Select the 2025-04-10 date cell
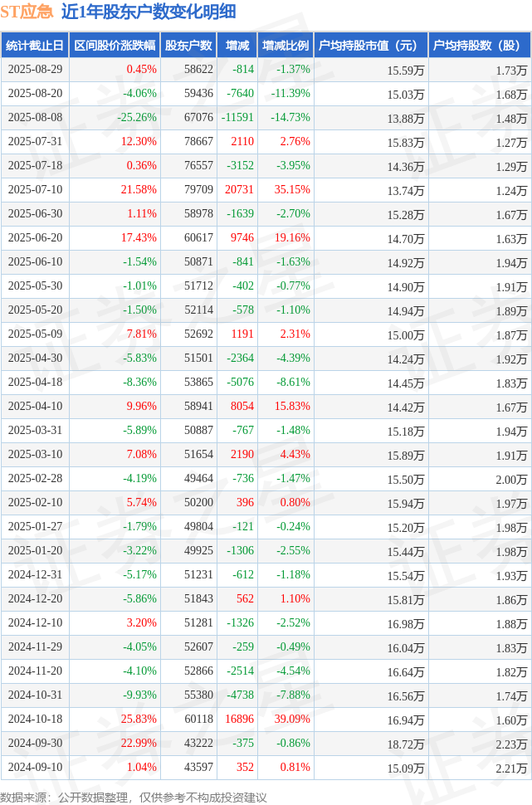 click(x=35, y=406)
